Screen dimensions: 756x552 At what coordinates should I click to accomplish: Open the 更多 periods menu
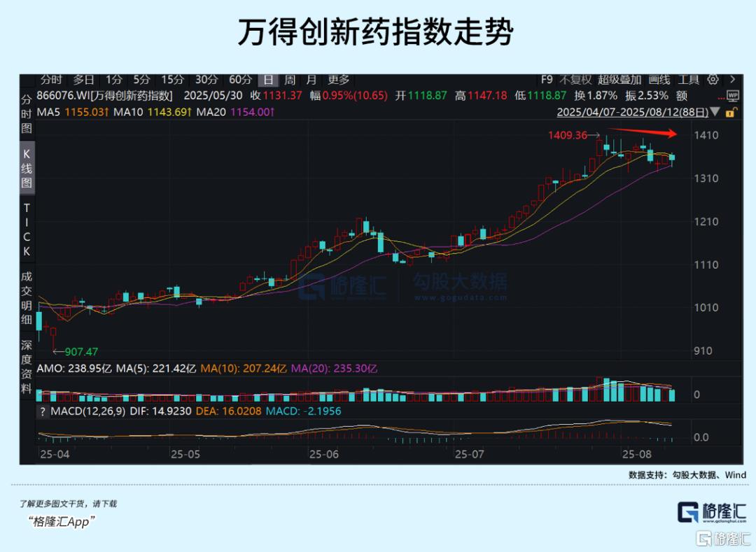click(338, 80)
